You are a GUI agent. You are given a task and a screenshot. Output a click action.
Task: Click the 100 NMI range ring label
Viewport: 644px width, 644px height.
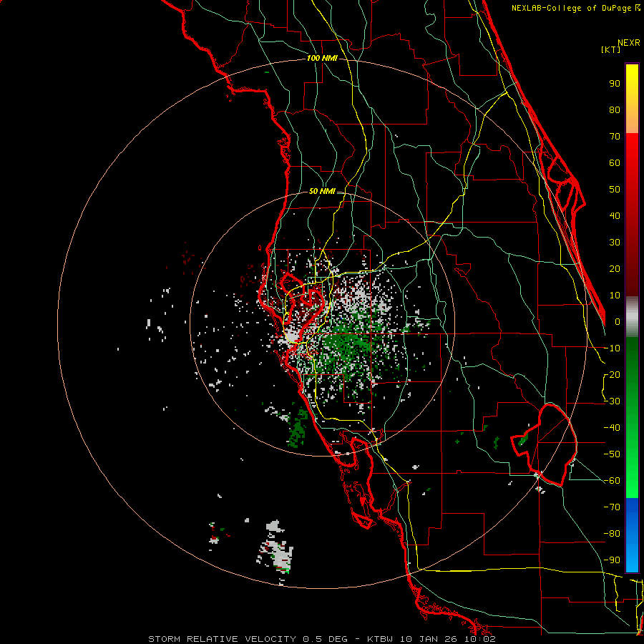coord(322,58)
